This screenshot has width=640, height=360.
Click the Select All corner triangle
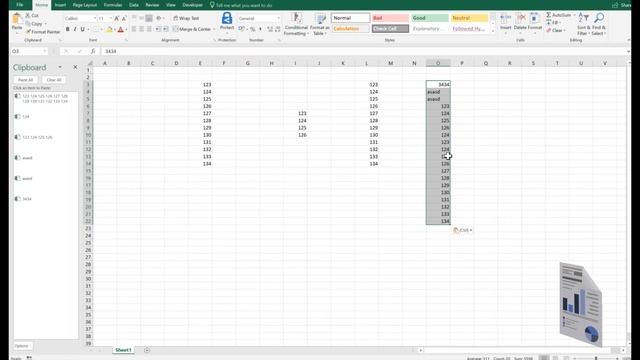point(89,63)
